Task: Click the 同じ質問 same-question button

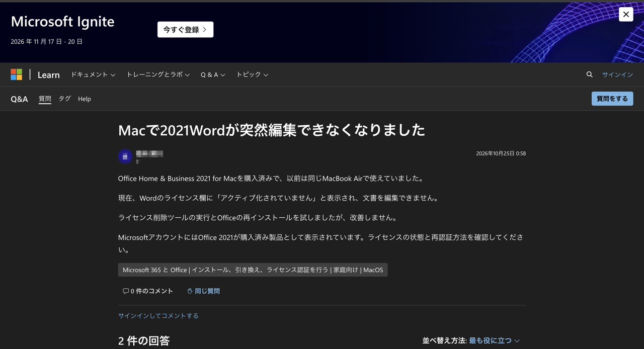Action: click(203, 291)
